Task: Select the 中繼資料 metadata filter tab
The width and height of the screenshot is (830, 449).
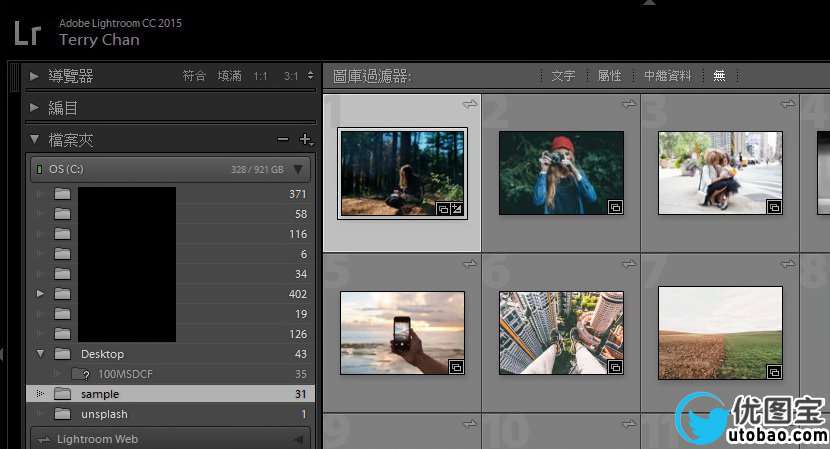Action: tap(667, 76)
